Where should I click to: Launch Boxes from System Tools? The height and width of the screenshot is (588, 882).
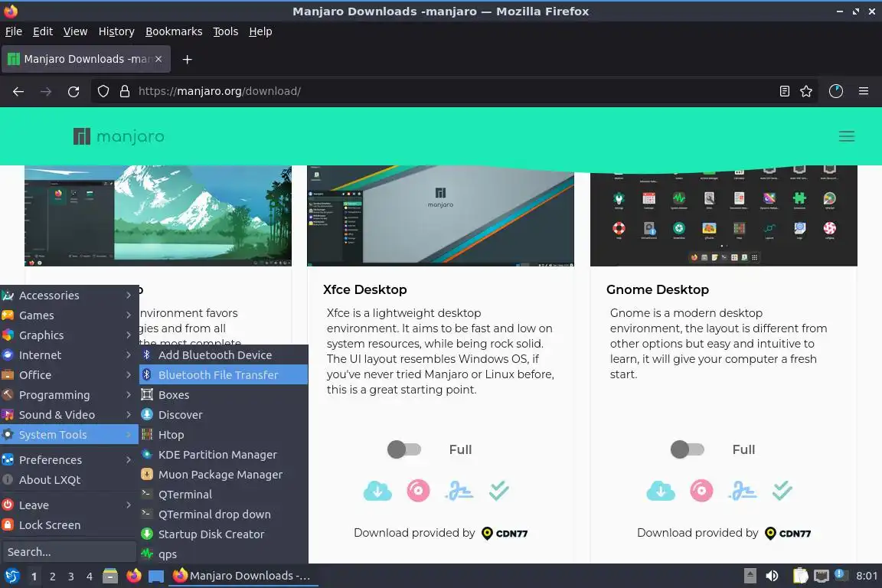click(224, 395)
